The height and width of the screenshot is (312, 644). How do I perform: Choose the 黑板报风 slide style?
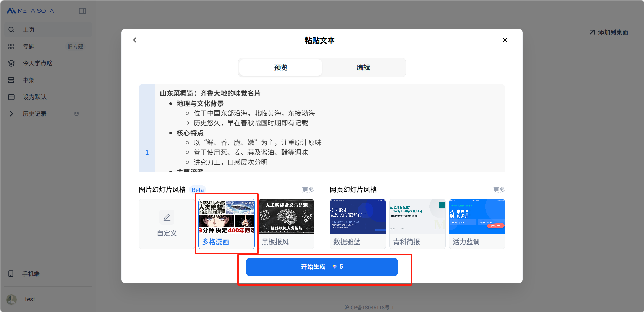286,224
